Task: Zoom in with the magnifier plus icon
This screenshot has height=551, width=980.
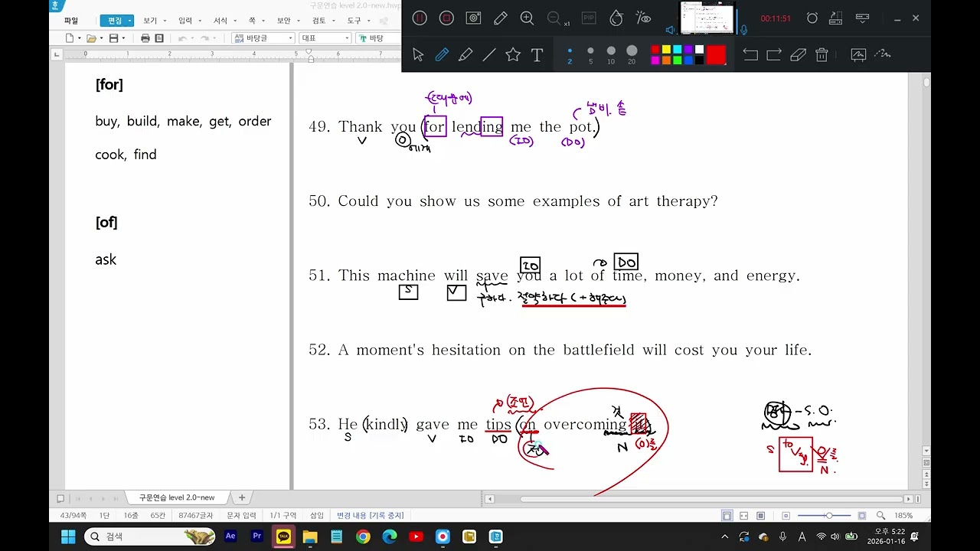Action: [x=528, y=18]
